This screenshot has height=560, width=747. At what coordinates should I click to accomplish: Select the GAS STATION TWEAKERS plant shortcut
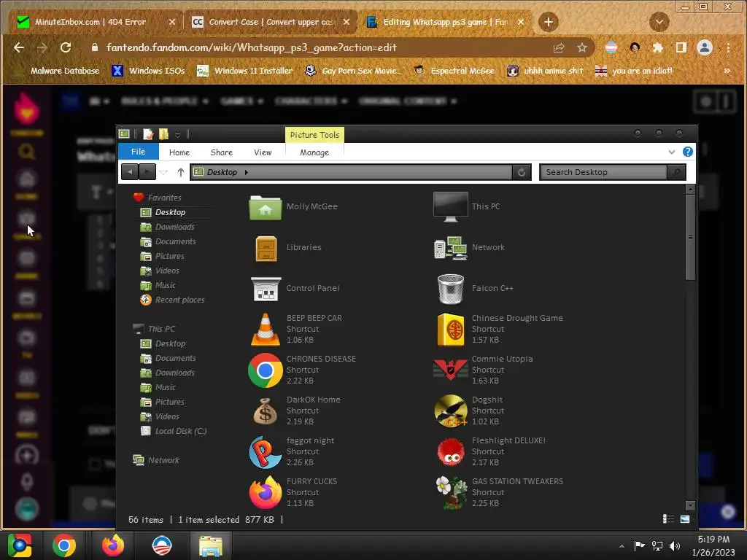pos(450,492)
